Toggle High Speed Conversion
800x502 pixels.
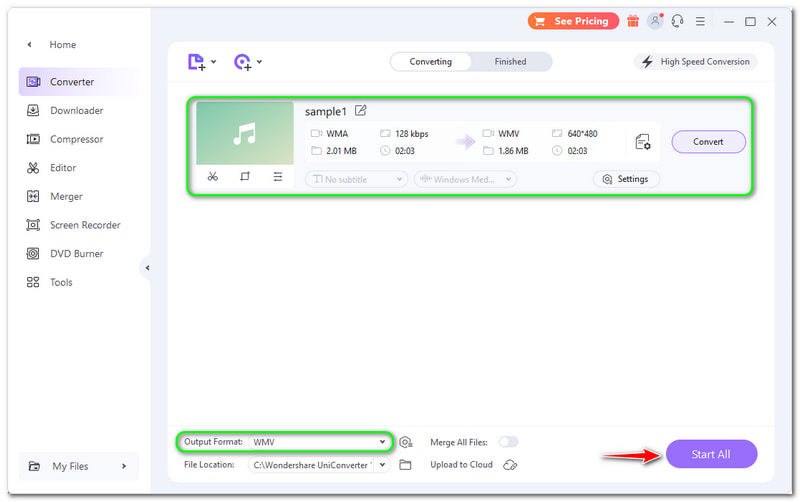695,62
